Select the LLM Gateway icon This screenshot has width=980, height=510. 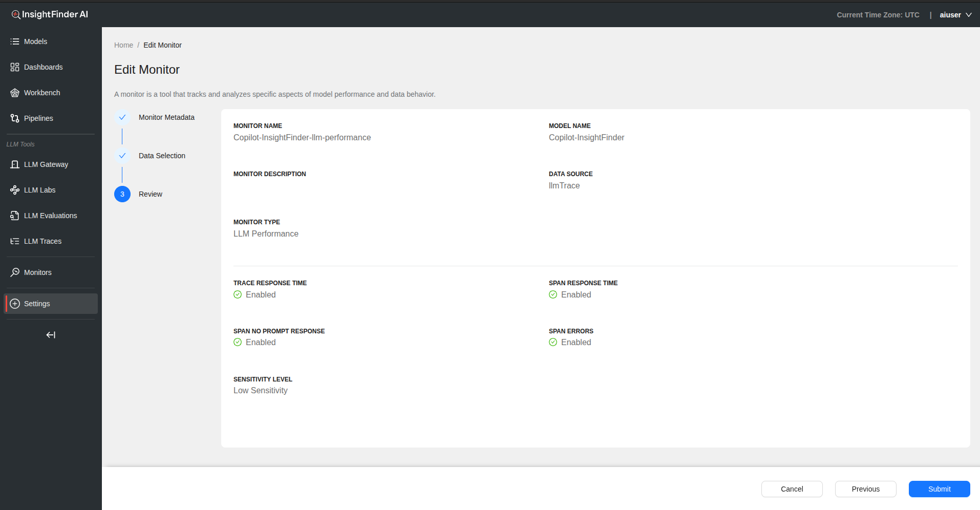coord(15,164)
